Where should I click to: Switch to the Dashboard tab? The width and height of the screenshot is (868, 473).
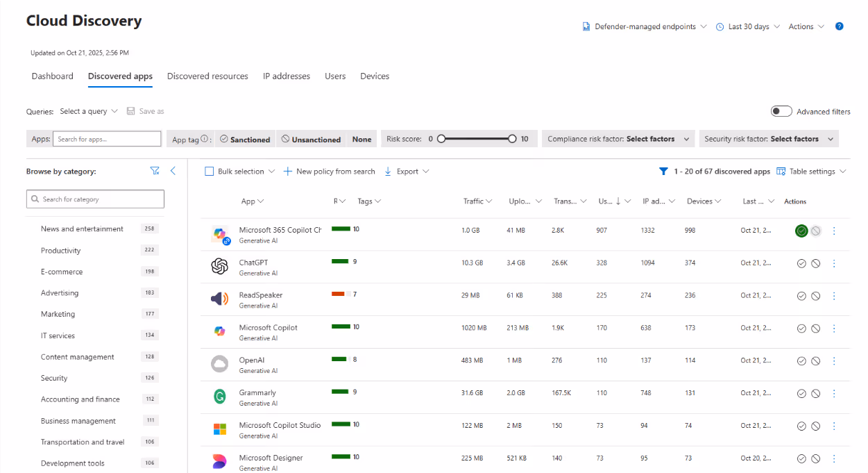coord(52,76)
